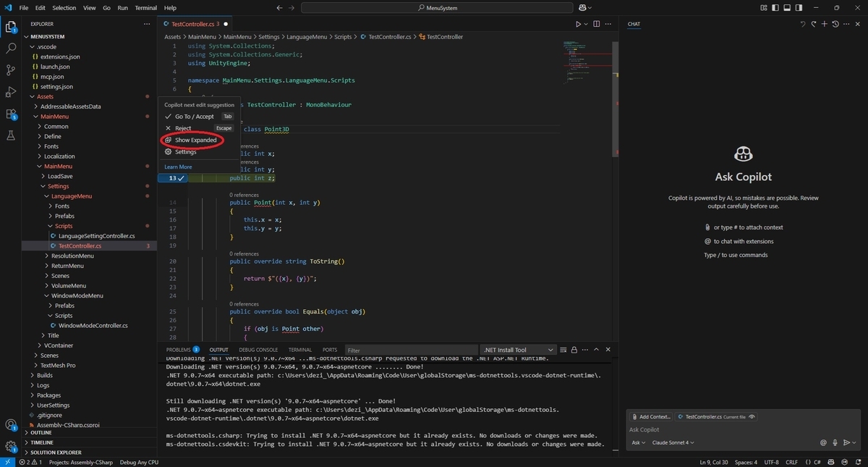Image resolution: width=868 pixels, height=467 pixels.
Task: Click the Manage gear icon
Action: click(11, 446)
